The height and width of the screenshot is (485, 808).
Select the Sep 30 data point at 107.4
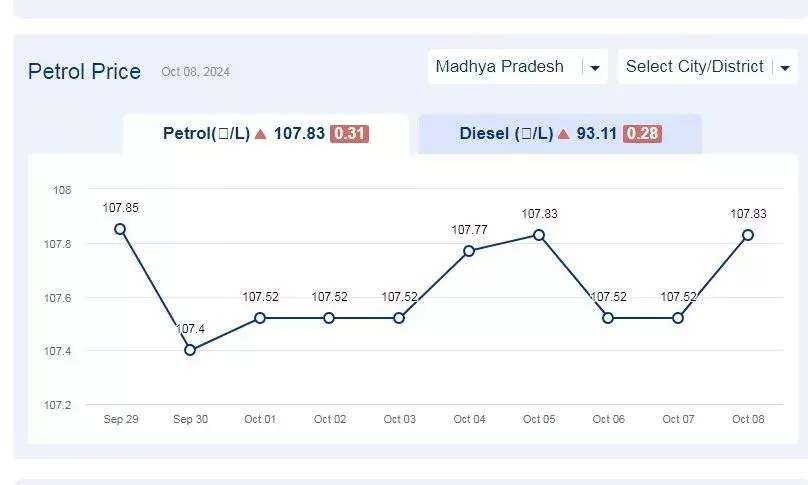(190, 350)
